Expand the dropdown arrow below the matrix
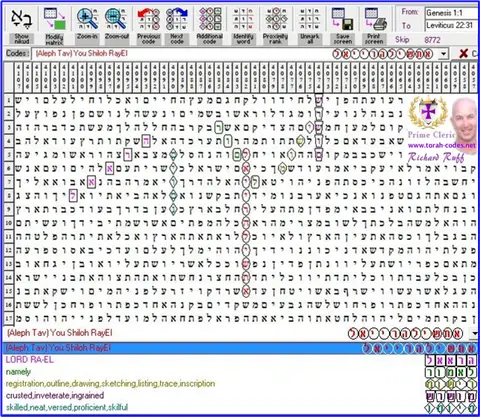The image size is (480, 417). (x=475, y=333)
